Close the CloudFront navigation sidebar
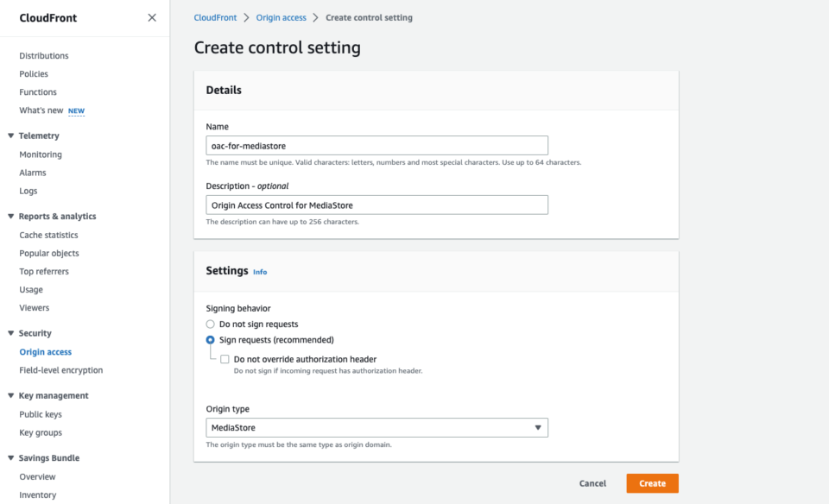The image size is (829, 504). (x=152, y=17)
